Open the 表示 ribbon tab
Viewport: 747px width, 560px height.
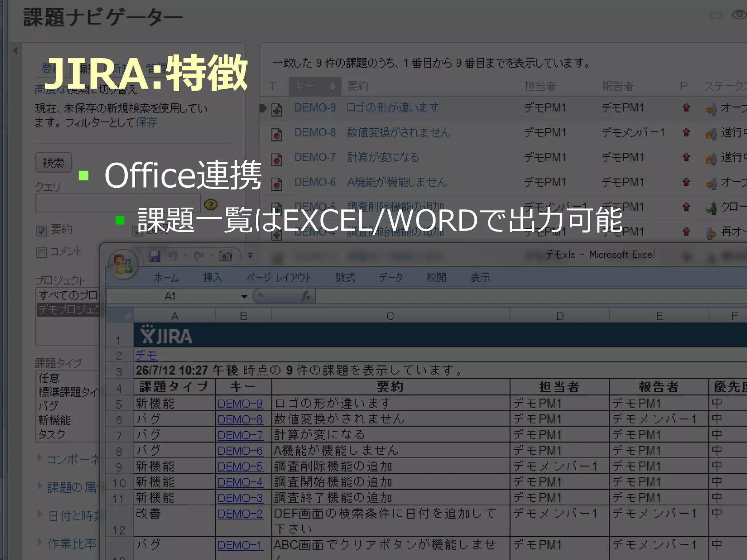pos(480,278)
